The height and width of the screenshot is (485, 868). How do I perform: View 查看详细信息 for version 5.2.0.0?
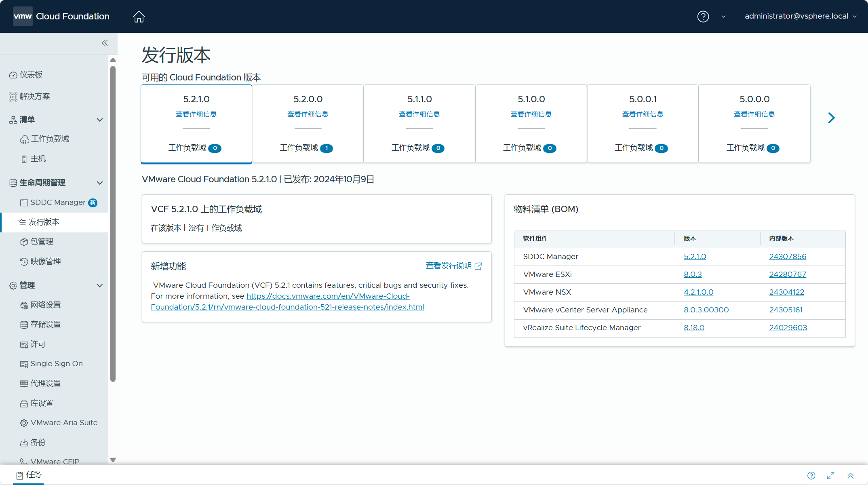308,114
